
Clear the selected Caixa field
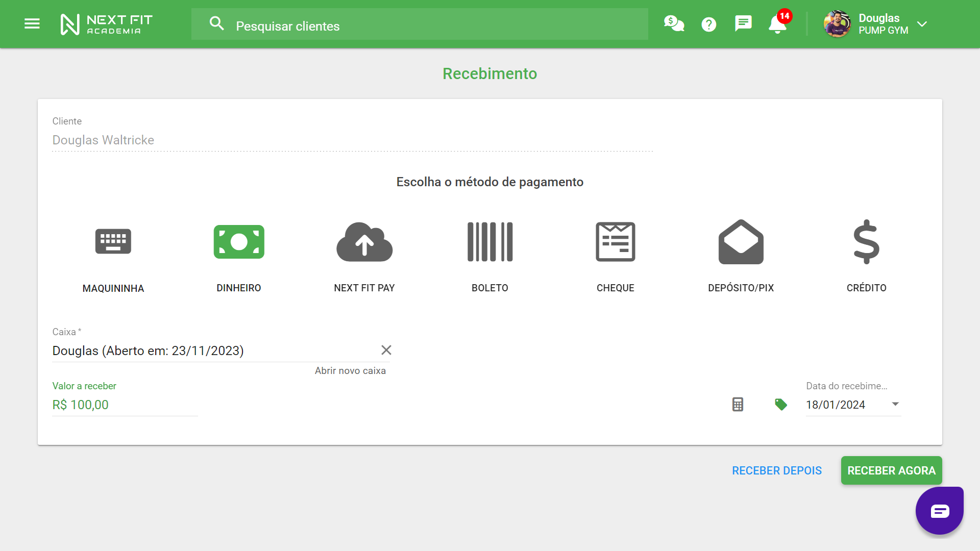pyautogui.click(x=386, y=350)
